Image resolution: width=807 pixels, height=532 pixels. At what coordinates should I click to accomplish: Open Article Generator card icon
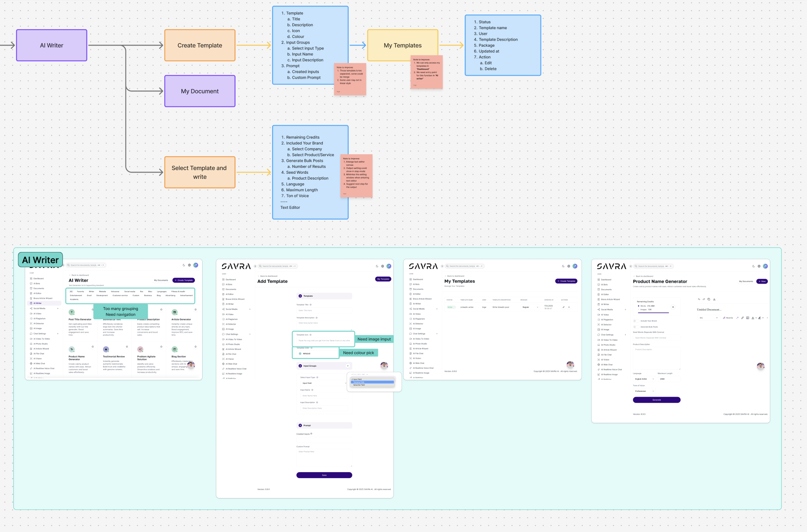coord(175,312)
